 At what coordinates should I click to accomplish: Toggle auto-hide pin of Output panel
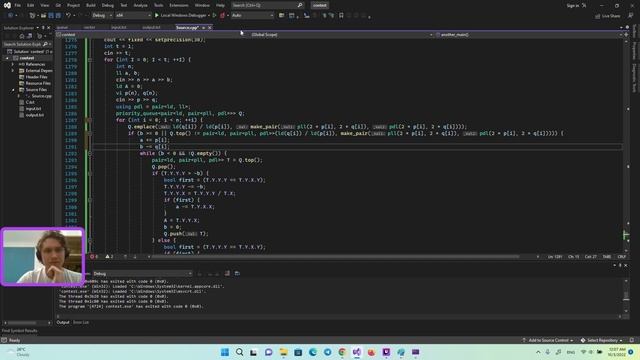[x=620, y=265]
